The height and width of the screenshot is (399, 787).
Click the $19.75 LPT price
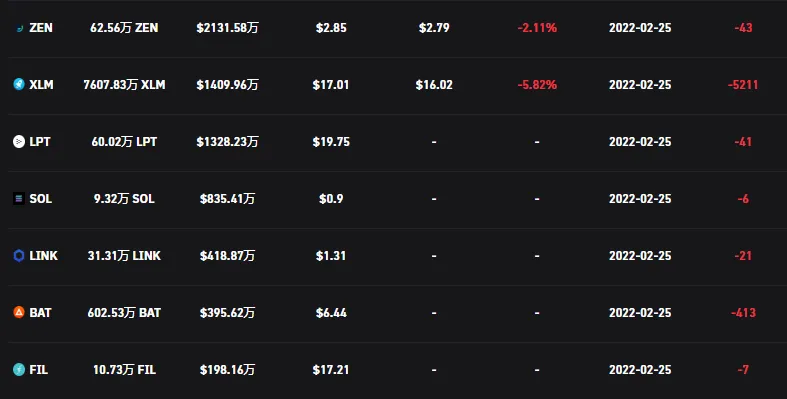[x=331, y=142]
